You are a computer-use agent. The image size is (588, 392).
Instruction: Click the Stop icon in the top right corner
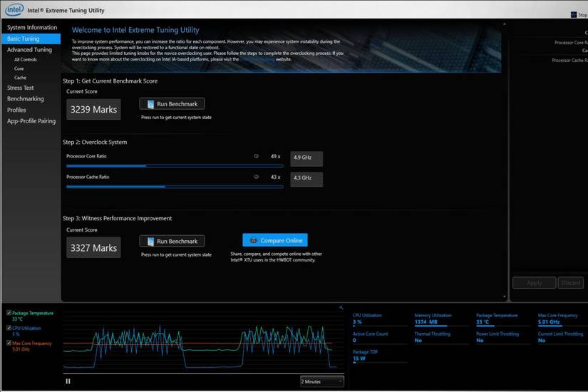[x=573, y=15]
